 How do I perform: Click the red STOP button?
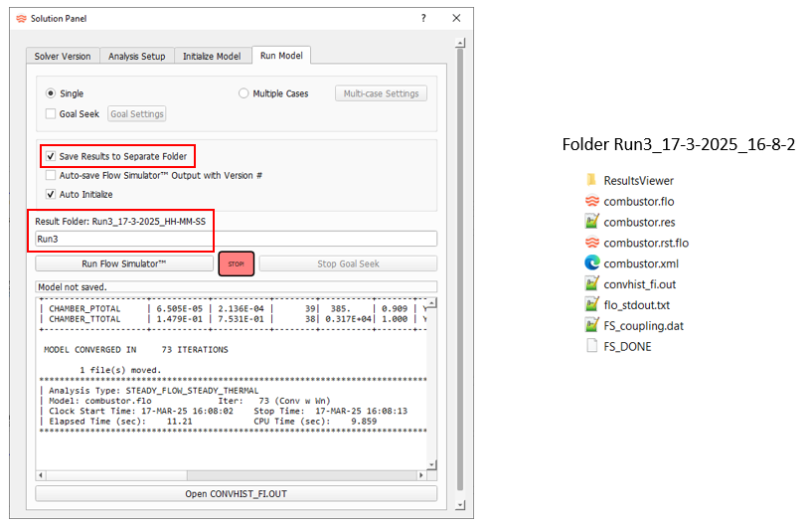coord(237,263)
